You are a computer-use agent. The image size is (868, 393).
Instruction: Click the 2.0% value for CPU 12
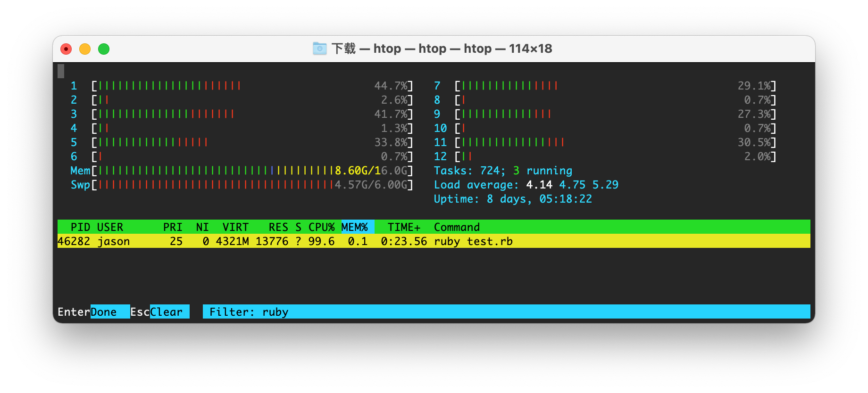coord(758,156)
